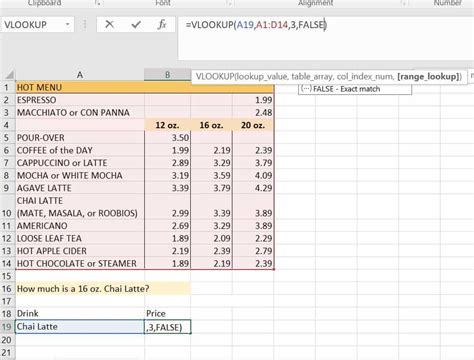Select Americano 12 oz price 2.69
The width and height of the screenshot is (474, 360).
[x=167, y=226]
